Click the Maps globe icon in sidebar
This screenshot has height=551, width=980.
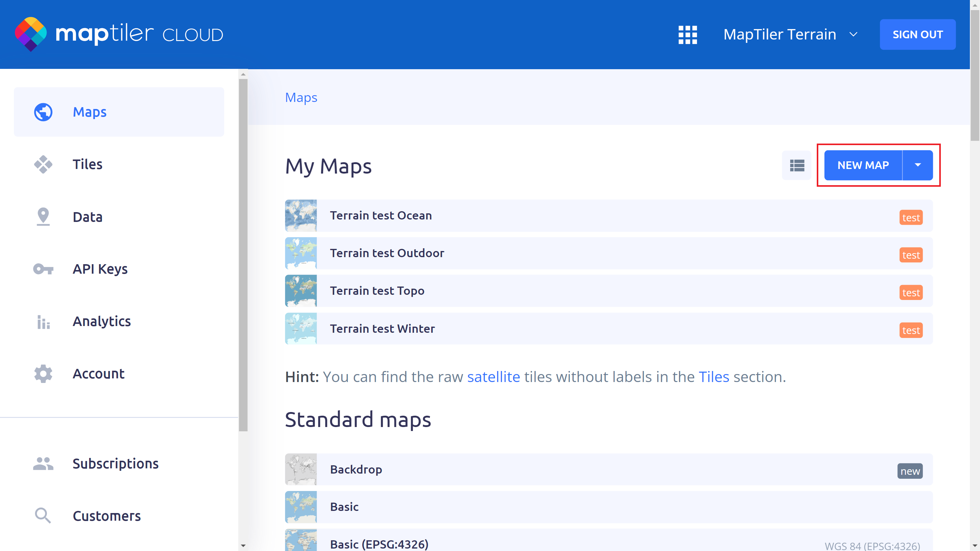(x=43, y=112)
